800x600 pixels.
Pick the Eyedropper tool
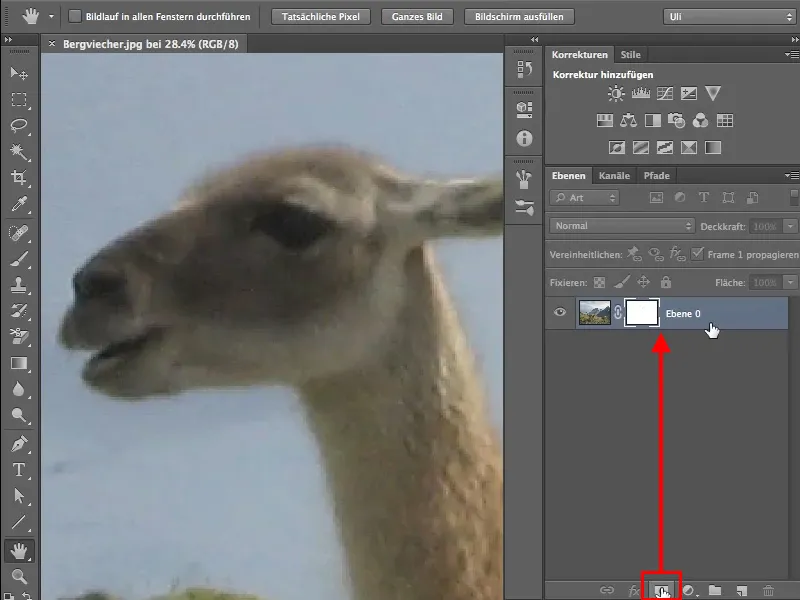(x=19, y=205)
